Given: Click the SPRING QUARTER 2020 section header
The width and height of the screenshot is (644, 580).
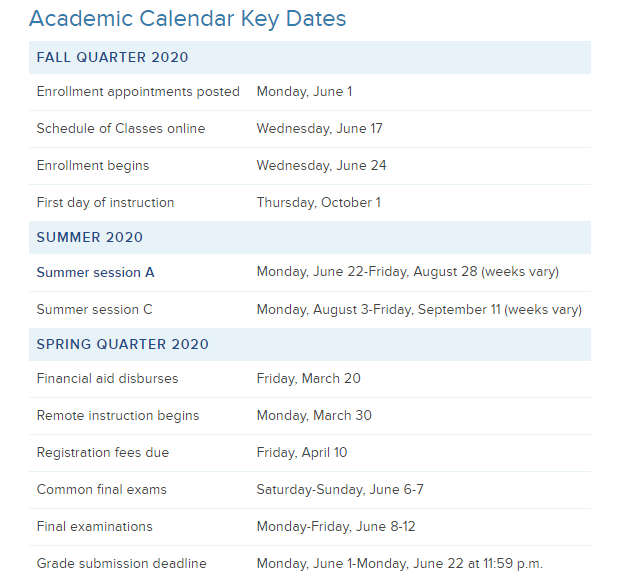Looking at the screenshot, I should (123, 345).
